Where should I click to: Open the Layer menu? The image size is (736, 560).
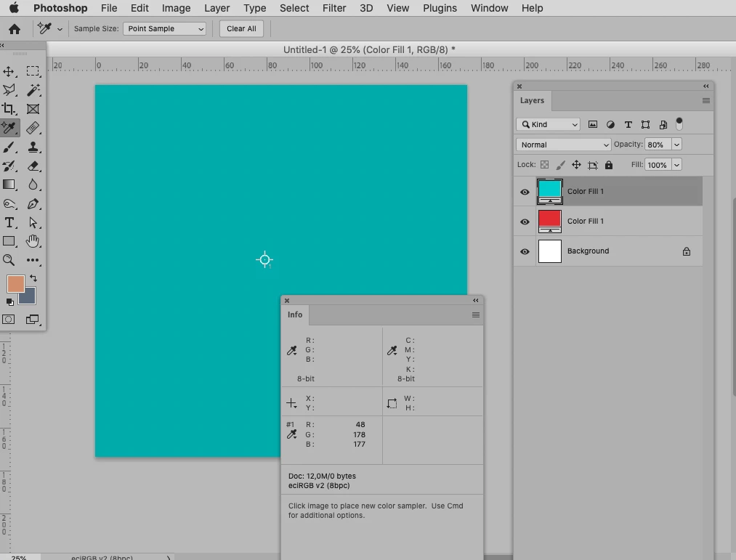tap(217, 8)
